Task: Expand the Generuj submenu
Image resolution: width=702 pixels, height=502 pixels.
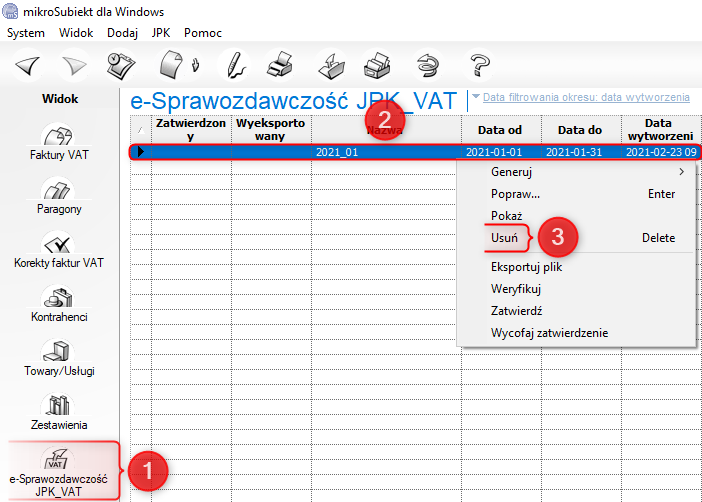Action: (577, 172)
